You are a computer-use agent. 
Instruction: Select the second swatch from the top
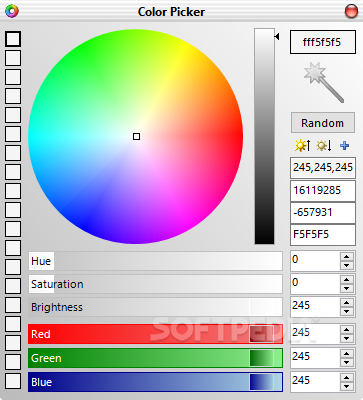pyautogui.click(x=13, y=58)
